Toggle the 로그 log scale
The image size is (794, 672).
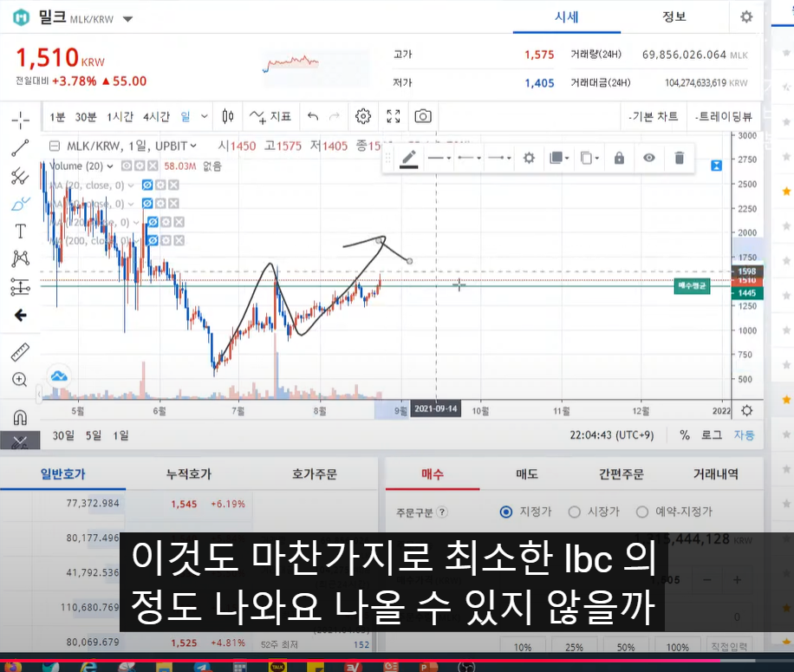pos(712,435)
